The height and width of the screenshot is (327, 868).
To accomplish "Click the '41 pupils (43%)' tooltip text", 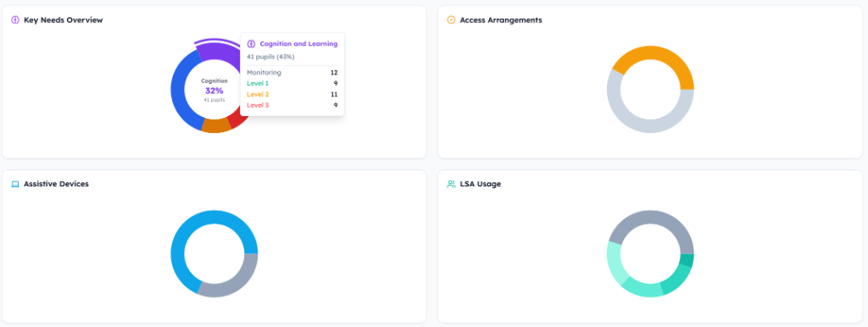I will (x=270, y=57).
